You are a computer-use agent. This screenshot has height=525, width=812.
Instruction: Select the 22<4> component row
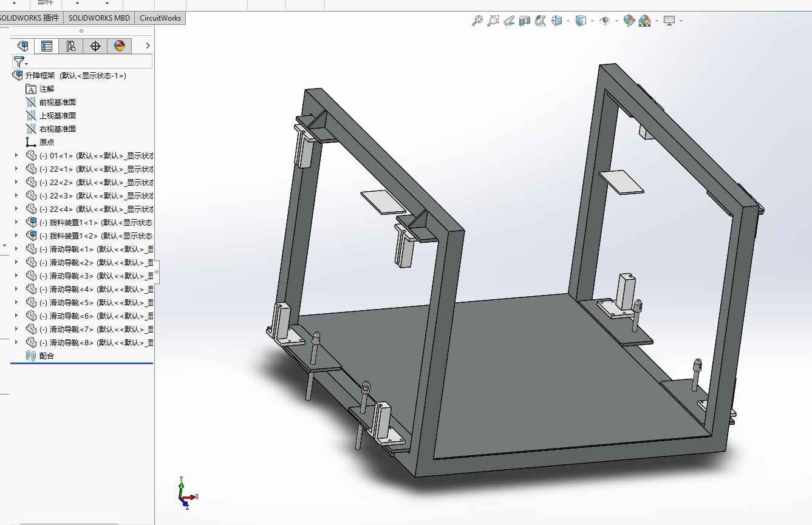pos(89,209)
